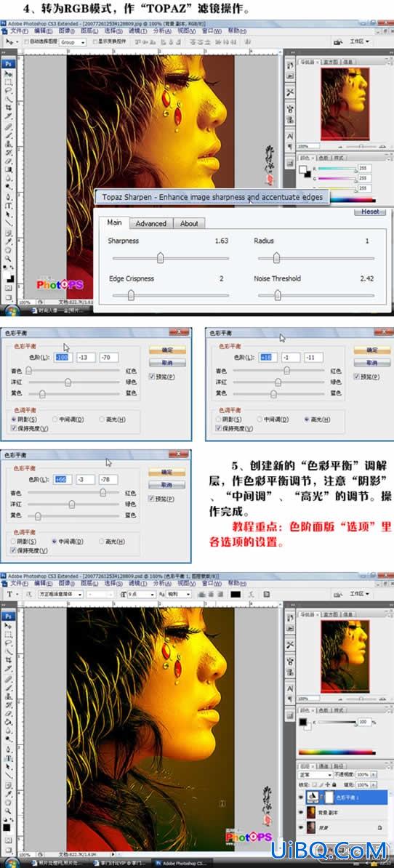Viewport: 394px width, 868px height.
Task: Select the Gradient tool in the bottom Photoshop toolbar
Action: (9, 721)
